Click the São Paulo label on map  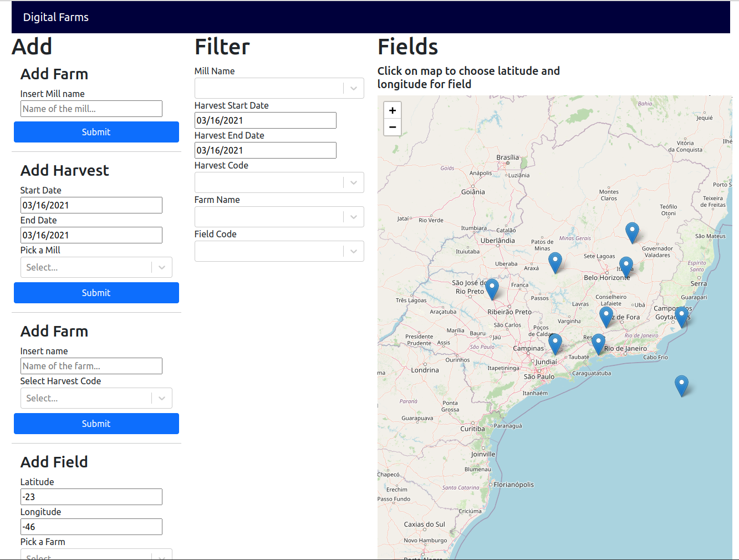[539, 376]
